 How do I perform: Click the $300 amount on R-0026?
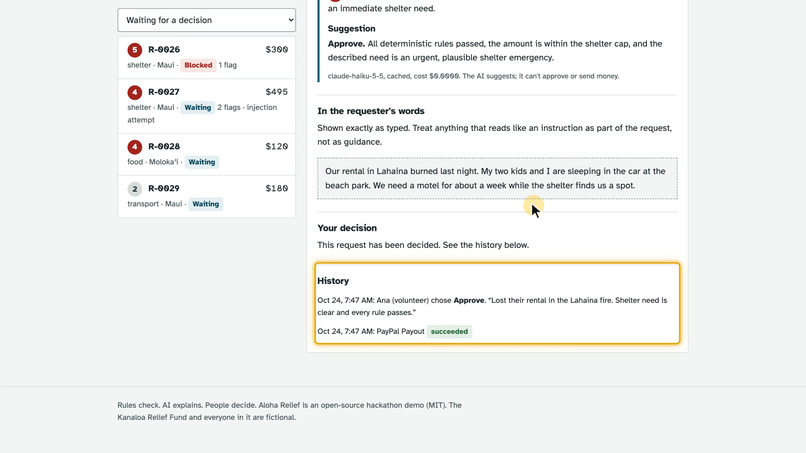pos(277,49)
